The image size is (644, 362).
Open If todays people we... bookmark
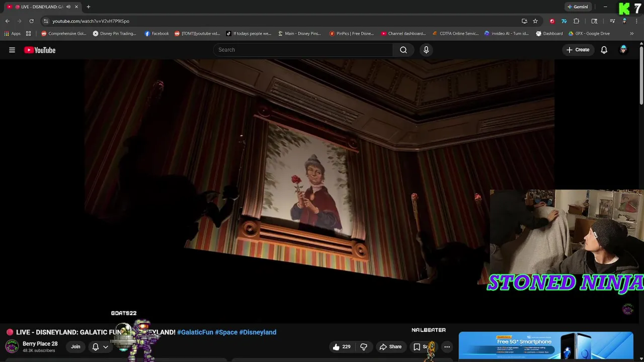point(249,34)
